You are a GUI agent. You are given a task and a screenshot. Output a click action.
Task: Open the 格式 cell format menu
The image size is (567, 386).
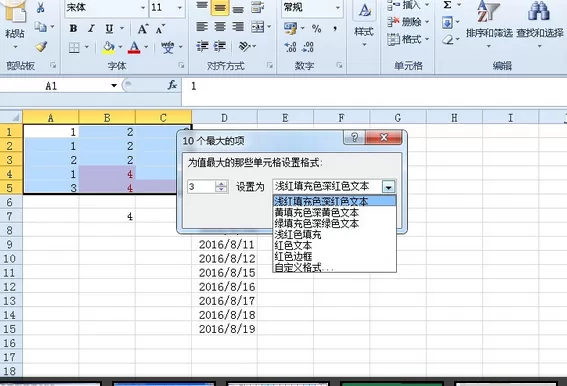[408, 39]
